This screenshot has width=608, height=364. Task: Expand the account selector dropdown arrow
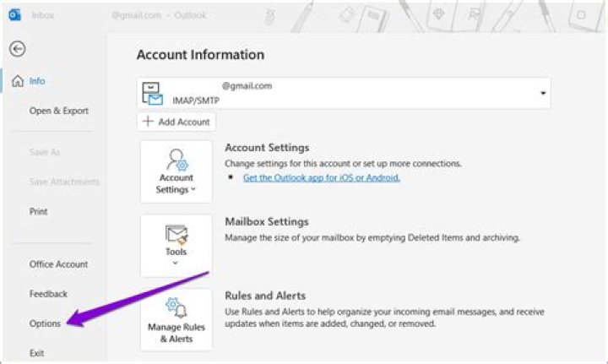point(543,93)
